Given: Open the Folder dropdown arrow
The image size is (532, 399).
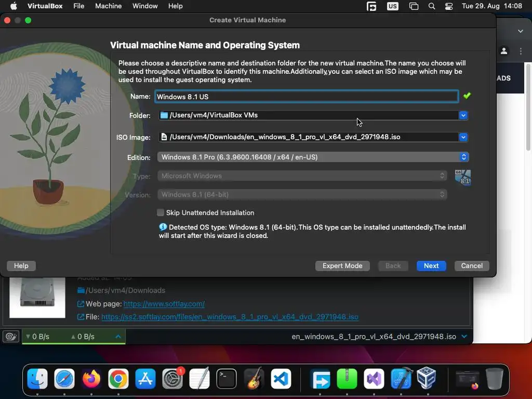Looking at the screenshot, I should click(x=463, y=115).
